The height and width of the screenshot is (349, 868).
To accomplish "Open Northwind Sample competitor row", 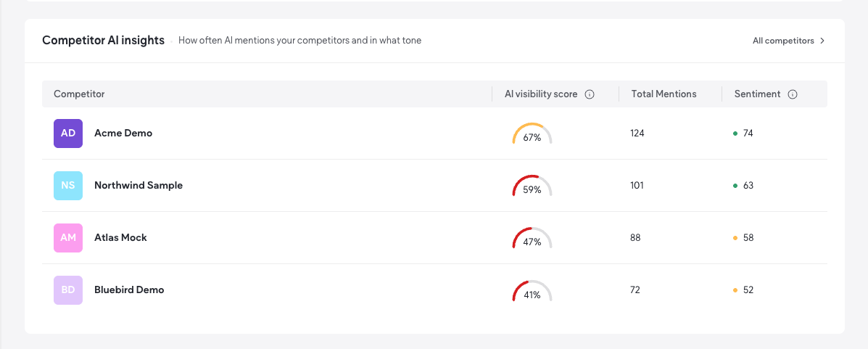I will click(434, 186).
